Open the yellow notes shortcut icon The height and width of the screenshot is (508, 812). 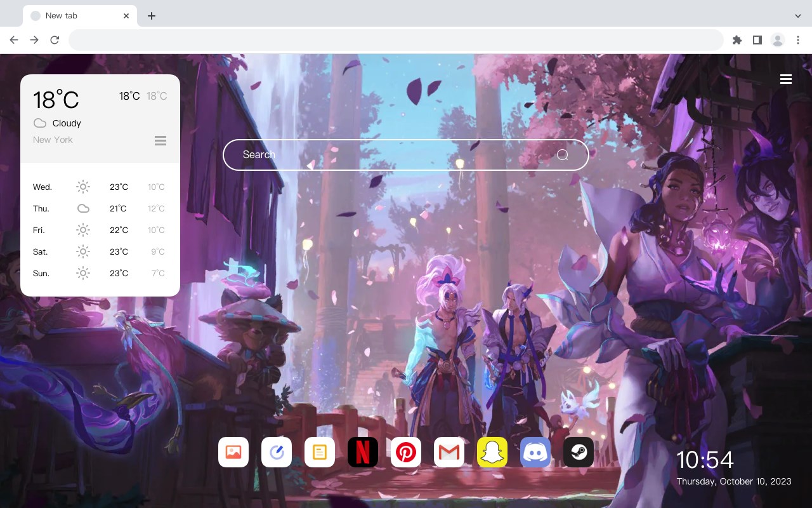click(320, 452)
